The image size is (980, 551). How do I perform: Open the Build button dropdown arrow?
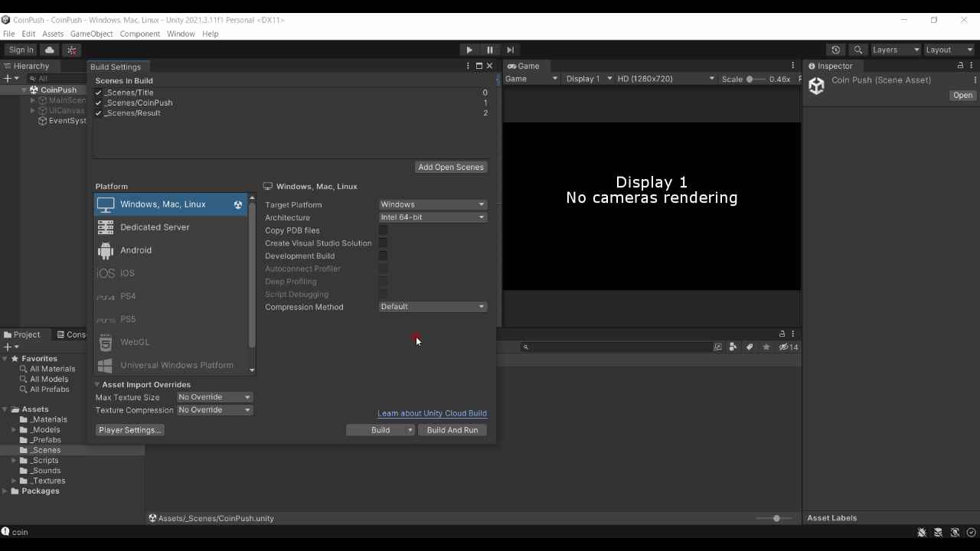tap(410, 430)
